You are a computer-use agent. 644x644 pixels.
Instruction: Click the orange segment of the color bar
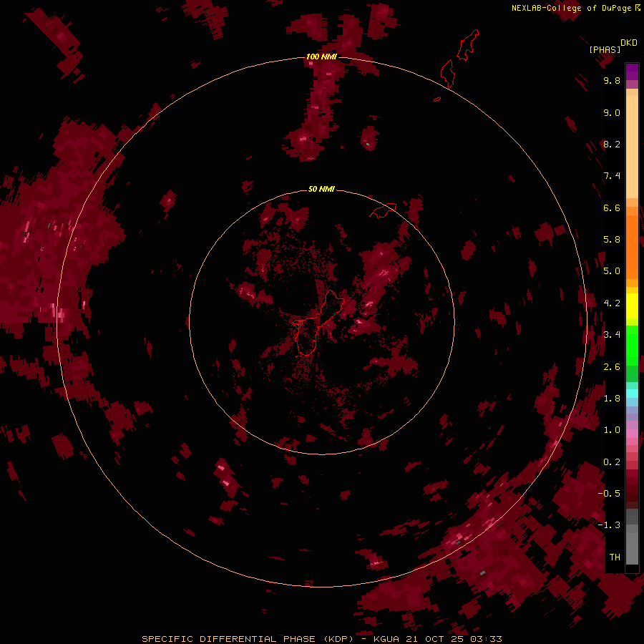coord(632,246)
